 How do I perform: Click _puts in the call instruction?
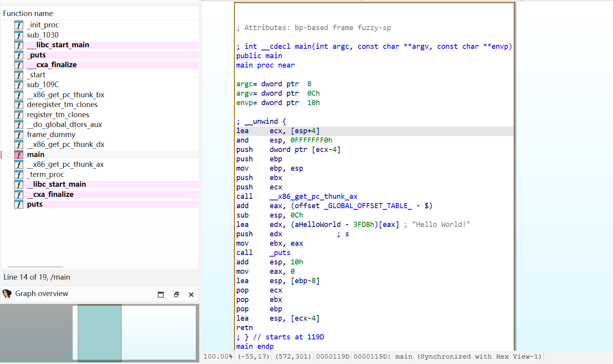280,253
